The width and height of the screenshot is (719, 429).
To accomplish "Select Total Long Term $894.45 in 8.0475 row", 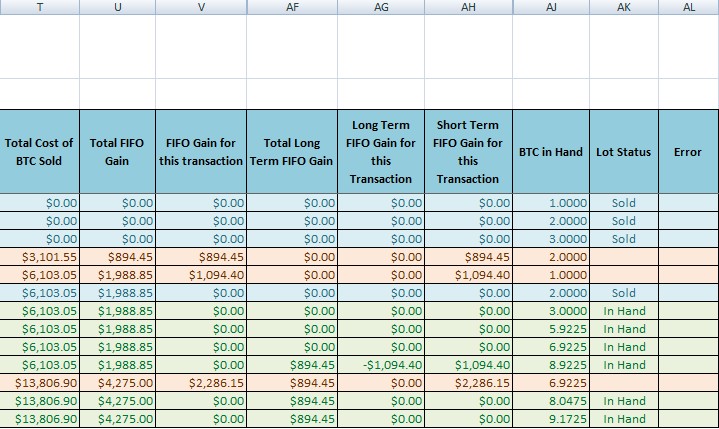I will (292, 401).
